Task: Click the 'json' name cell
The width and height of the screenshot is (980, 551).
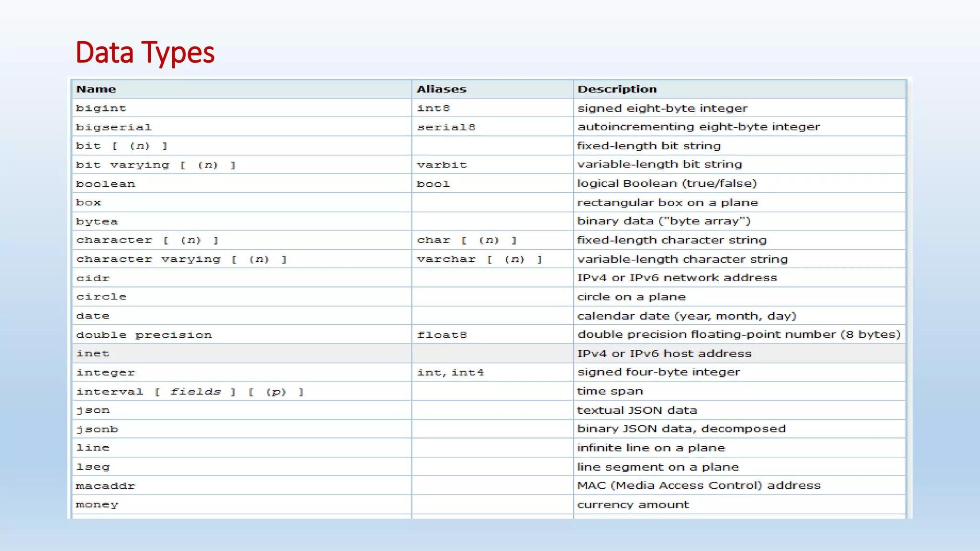Action: click(241, 410)
